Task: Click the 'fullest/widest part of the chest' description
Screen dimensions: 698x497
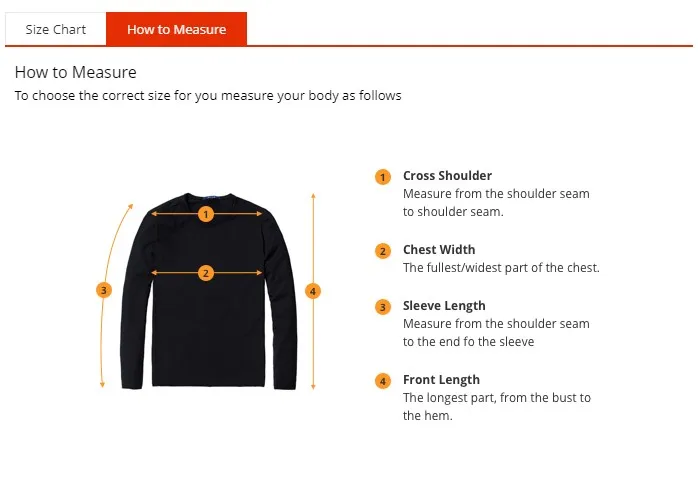Action: [x=501, y=268]
